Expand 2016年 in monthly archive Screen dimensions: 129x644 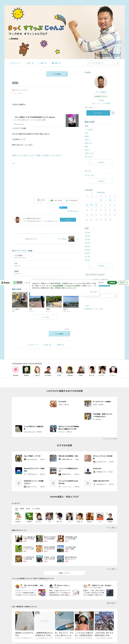pos(87,260)
